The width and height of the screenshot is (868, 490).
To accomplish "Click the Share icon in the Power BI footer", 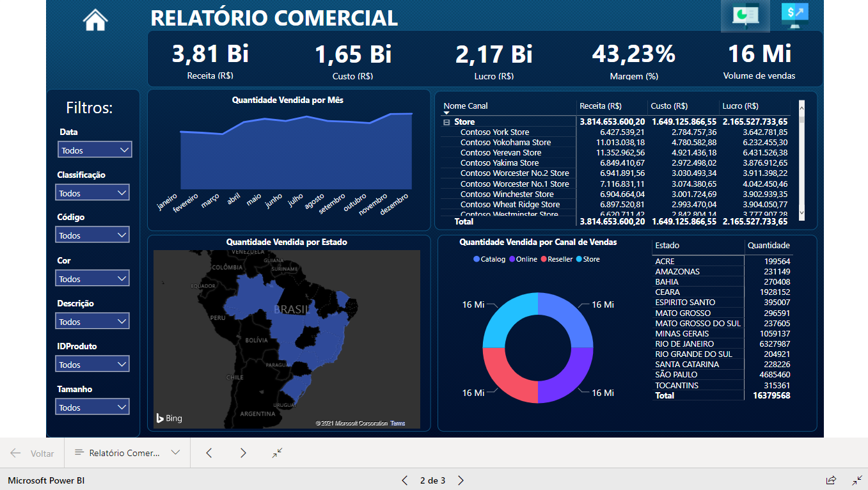I will coord(831,480).
